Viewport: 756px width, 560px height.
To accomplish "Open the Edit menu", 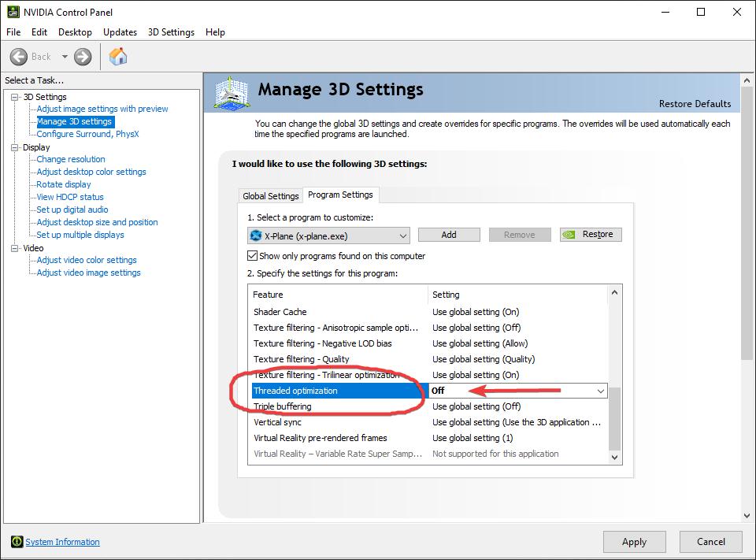I will 39,32.
